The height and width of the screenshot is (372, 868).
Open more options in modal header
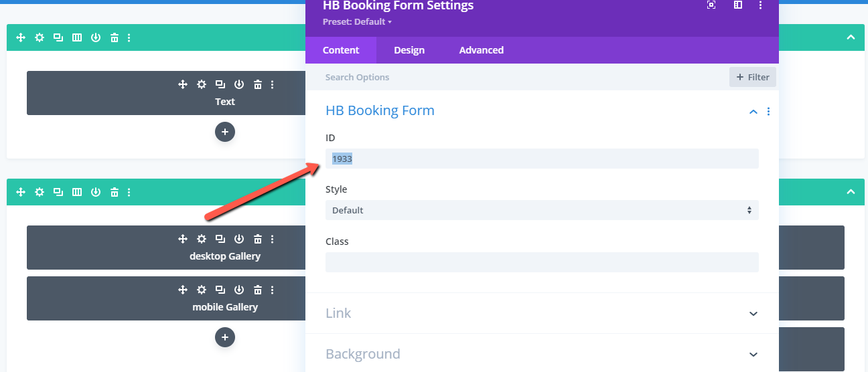[760, 5]
